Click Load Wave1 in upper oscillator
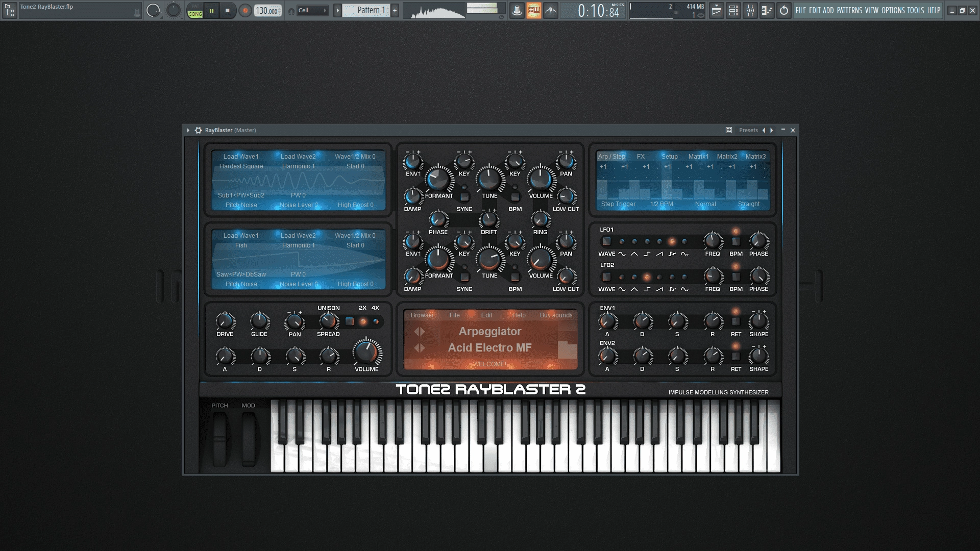This screenshot has width=980, height=551. click(241, 157)
